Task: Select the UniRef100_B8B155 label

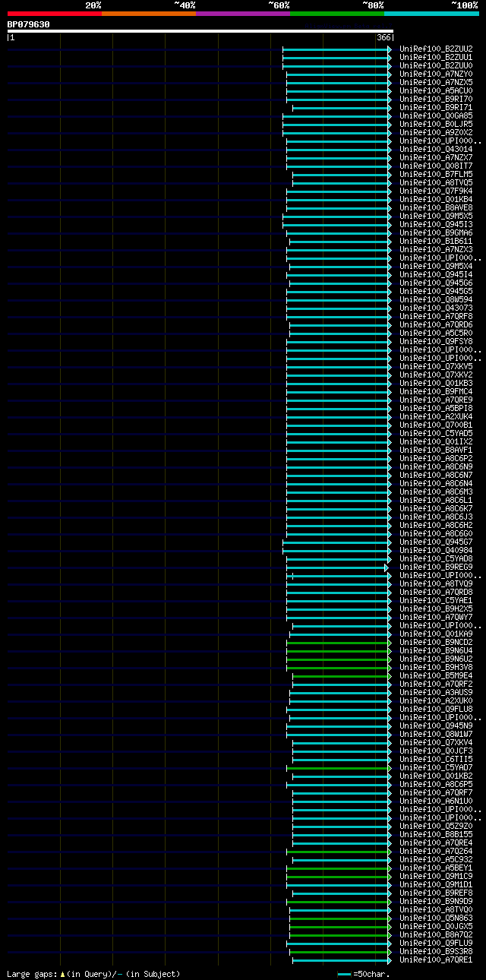Action: [x=436, y=834]
